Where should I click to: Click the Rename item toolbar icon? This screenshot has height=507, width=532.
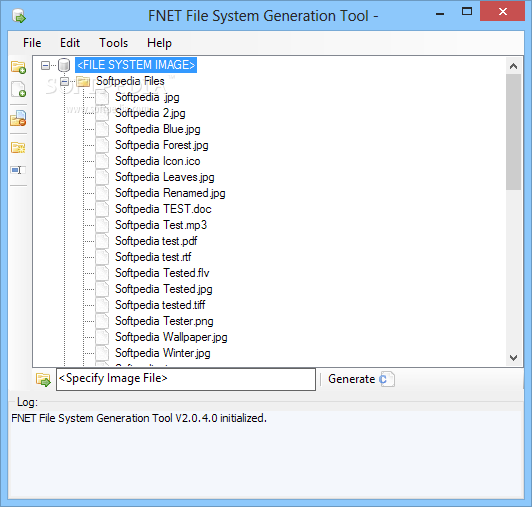17,170
